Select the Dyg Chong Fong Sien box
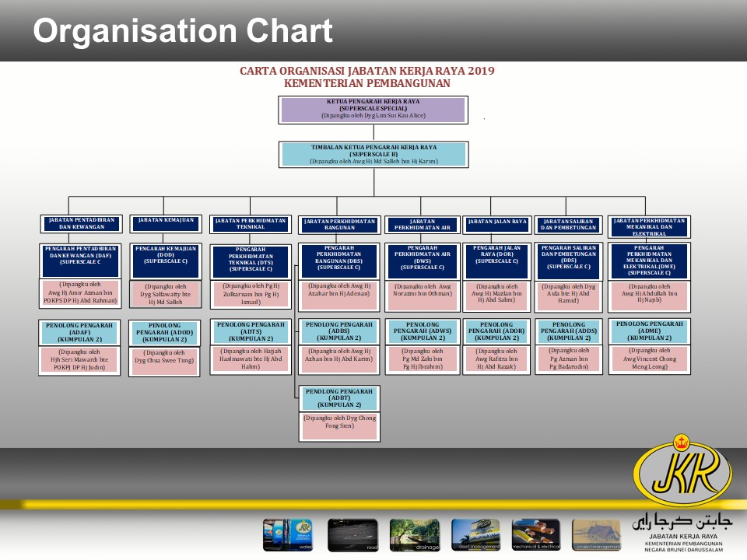 pos(339,427)
